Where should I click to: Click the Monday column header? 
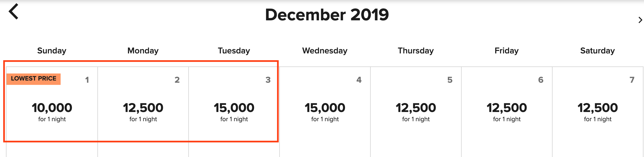click(x=143, y=51)
